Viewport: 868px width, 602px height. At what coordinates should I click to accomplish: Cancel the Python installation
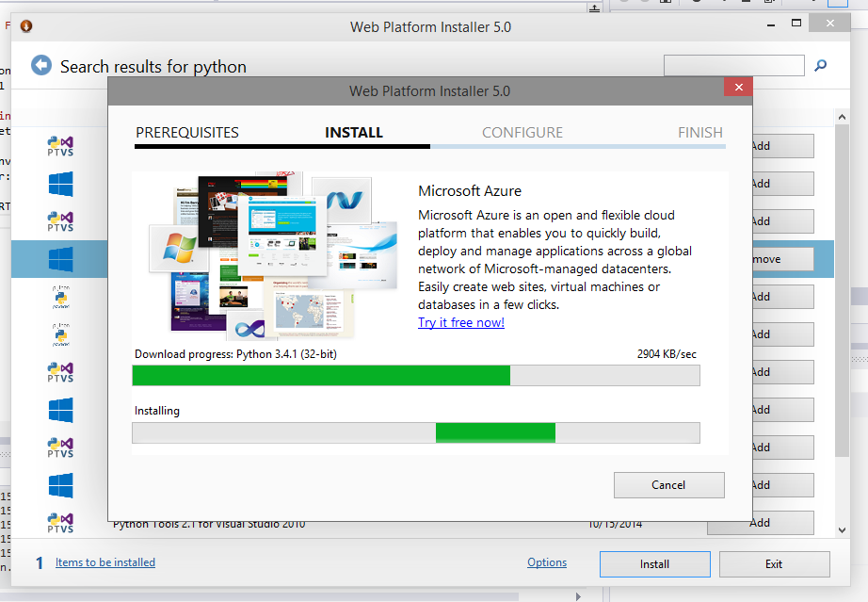pyautogui.click(x=668, y=485)
